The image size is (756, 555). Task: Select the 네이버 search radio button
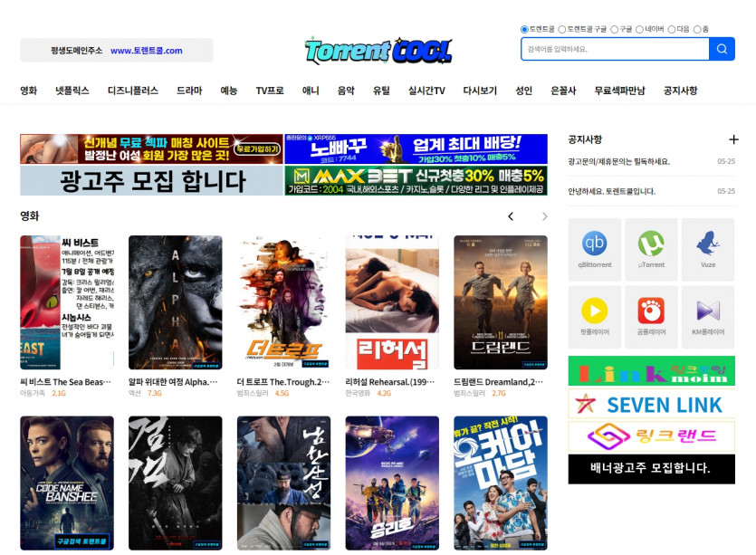coord(640,29)
